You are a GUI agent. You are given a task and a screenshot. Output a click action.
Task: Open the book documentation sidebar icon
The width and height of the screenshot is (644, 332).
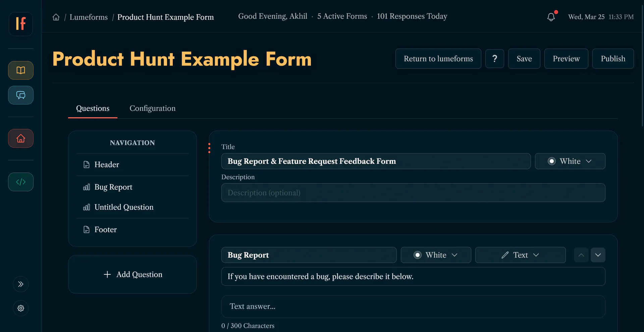pos(21,70)
